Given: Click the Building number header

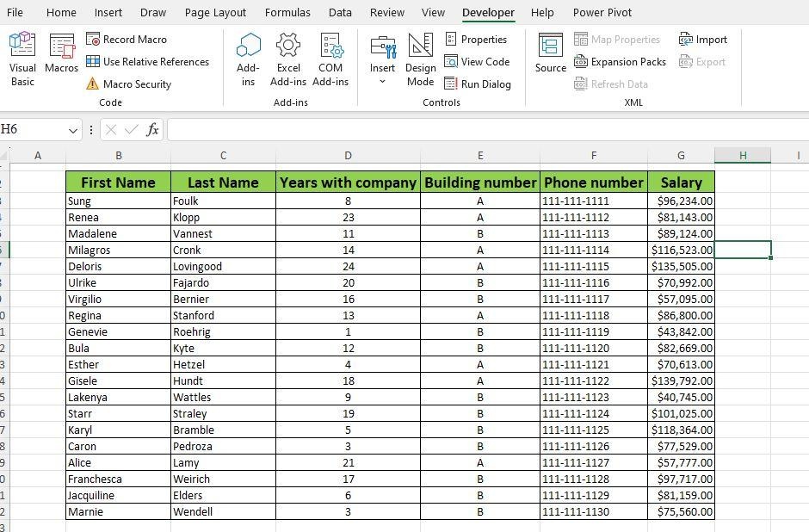Looking at the screenshot, I should (480, 182).
